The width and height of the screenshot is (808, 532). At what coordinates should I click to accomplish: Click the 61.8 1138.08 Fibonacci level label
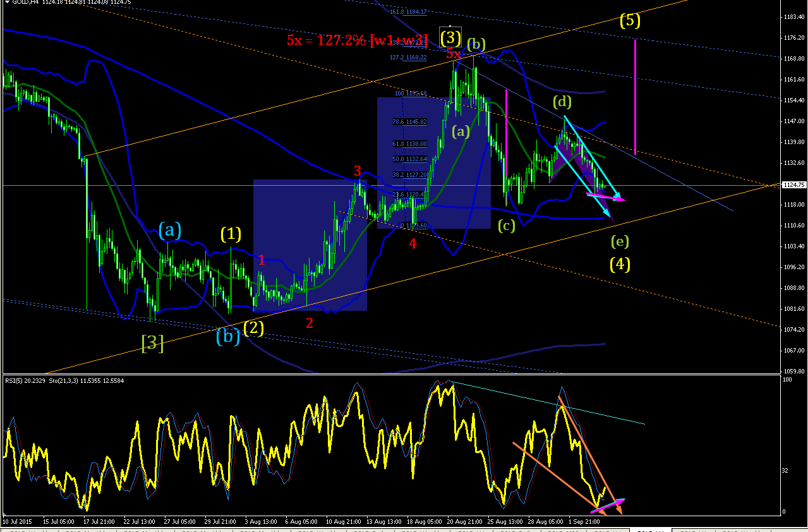click(409, 143)
